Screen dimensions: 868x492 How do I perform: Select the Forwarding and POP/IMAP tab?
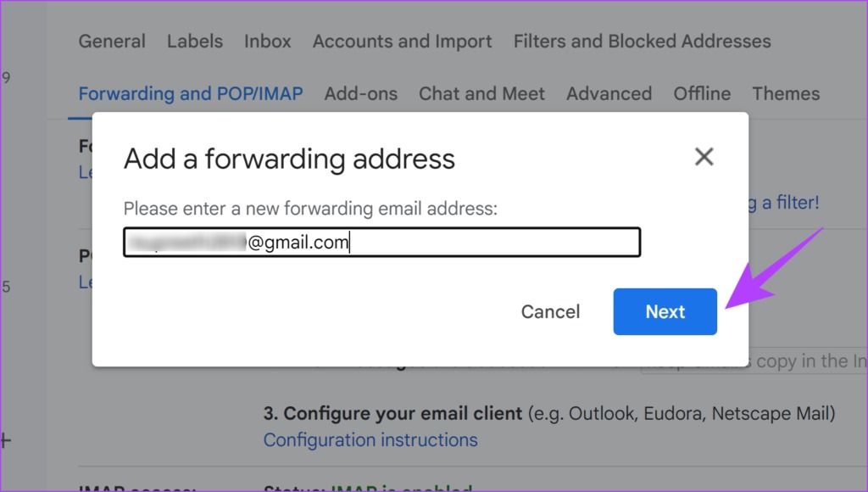190,94
